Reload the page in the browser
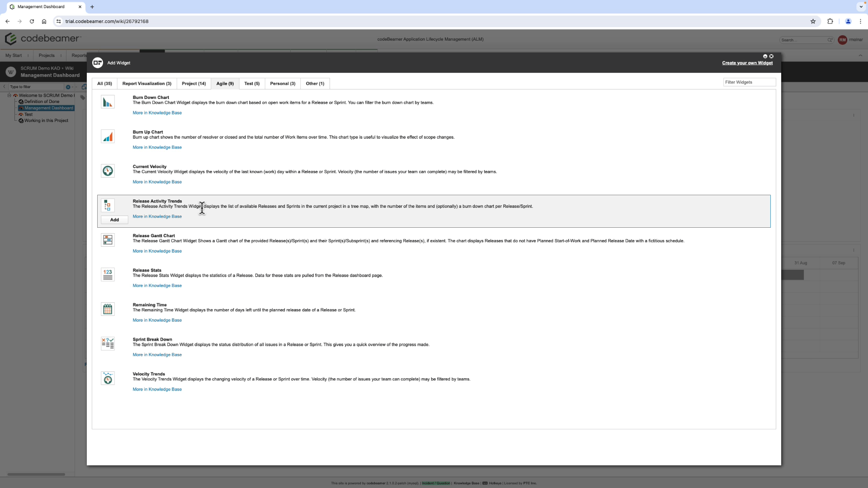 click(32, 21)
